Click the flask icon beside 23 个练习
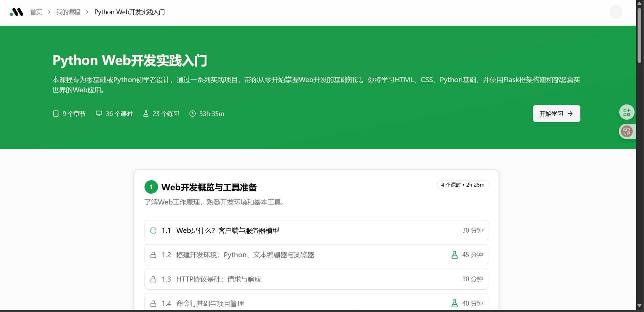This screenshot has width=644, height=312. (146, 114)
